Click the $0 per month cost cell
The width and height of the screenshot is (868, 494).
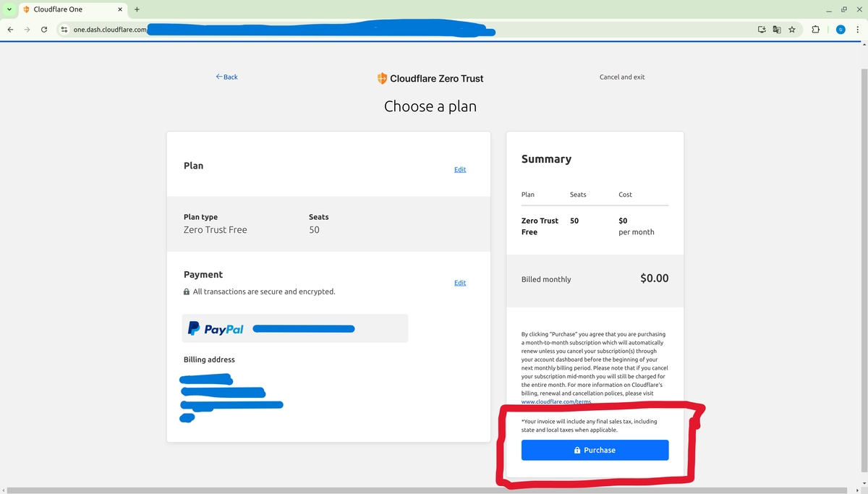coord(637,226)
